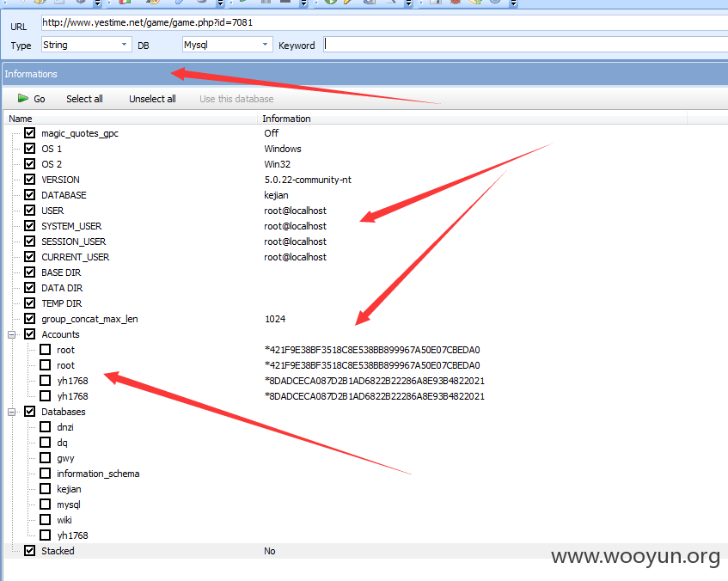Select the Databases tree label
The image size is (728, 581).
tap(63, 412)
